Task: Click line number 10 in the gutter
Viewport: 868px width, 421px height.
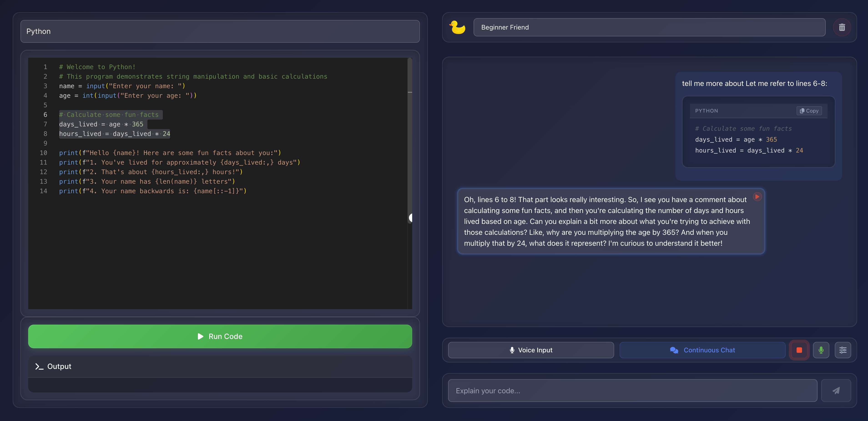Action: tap(43, 153)
